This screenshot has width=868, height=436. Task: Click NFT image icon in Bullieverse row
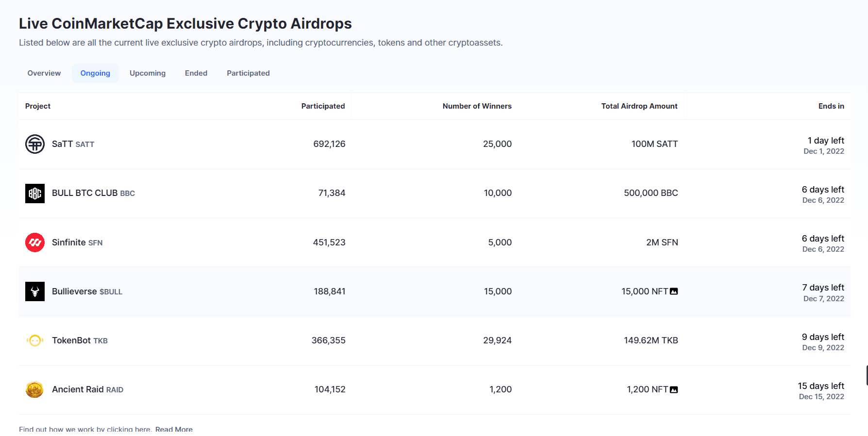click(x=674, y=291)
